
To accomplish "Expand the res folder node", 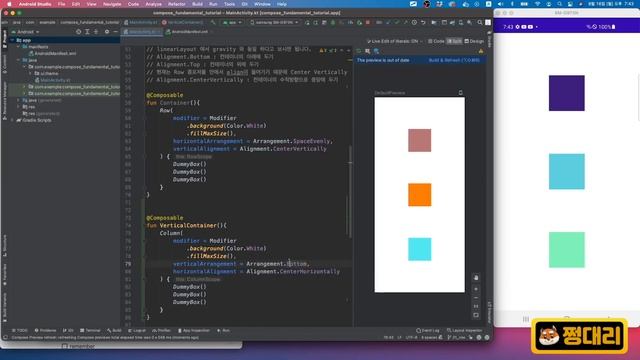I will pos(18,107).
